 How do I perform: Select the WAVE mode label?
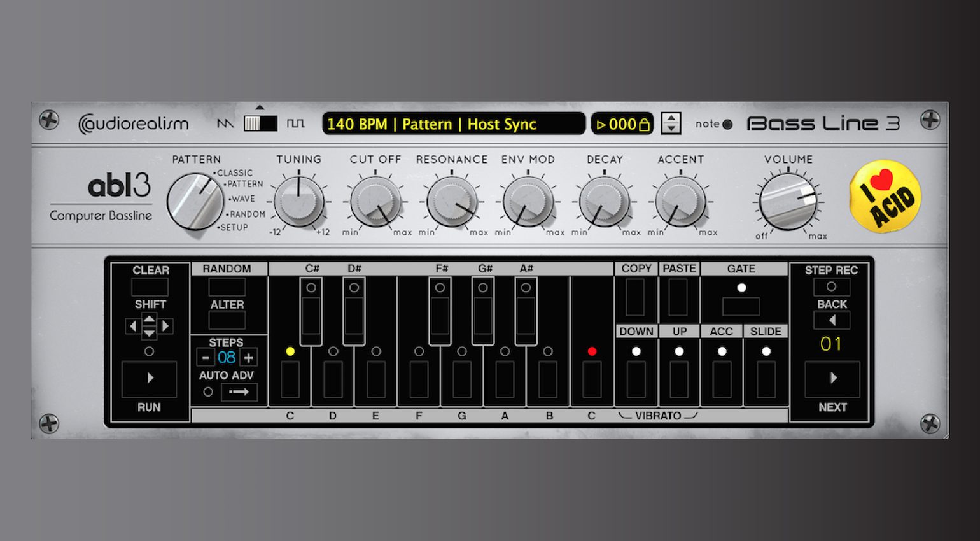(242, 199)
